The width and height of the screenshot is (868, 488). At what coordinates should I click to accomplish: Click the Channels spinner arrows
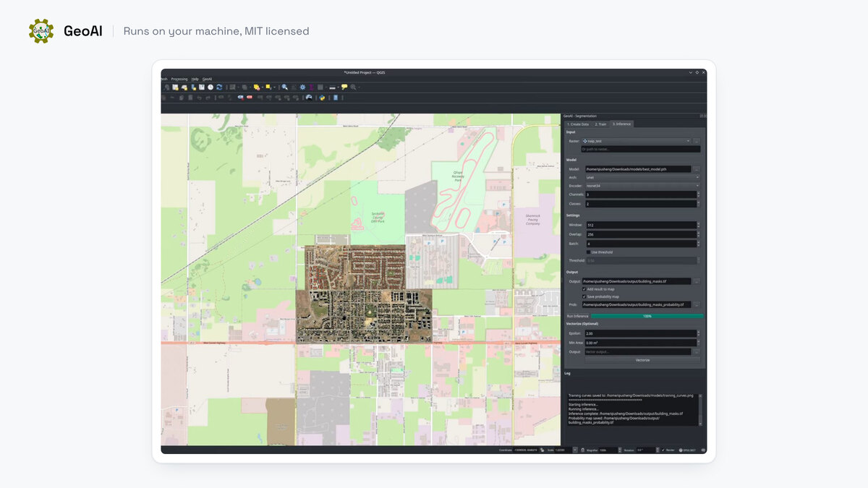(699, 194)
